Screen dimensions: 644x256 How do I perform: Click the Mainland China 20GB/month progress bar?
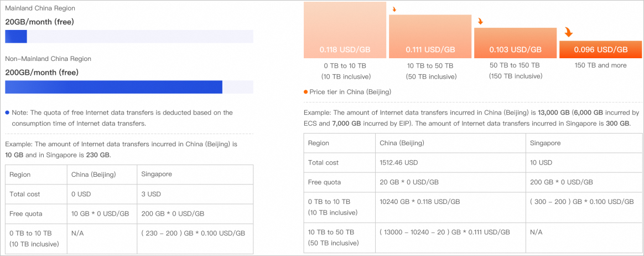pos(129,36)
